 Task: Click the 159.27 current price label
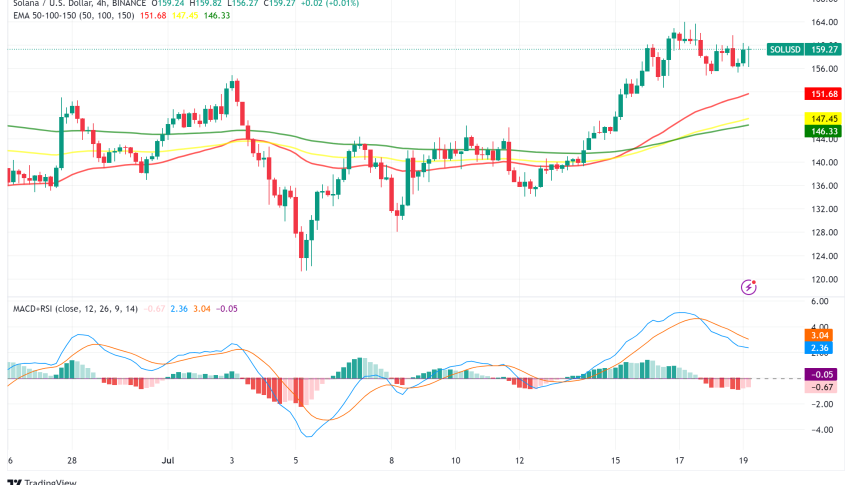[x=824, y=49]
